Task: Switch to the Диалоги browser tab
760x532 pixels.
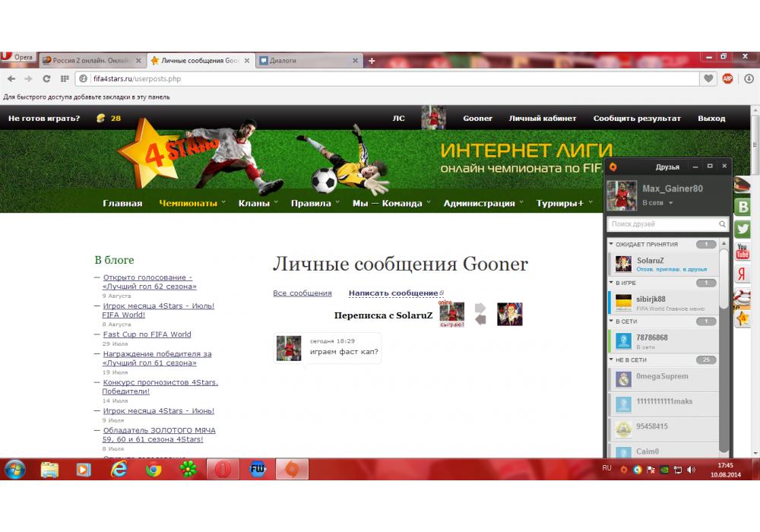Action: pos(306,60)
